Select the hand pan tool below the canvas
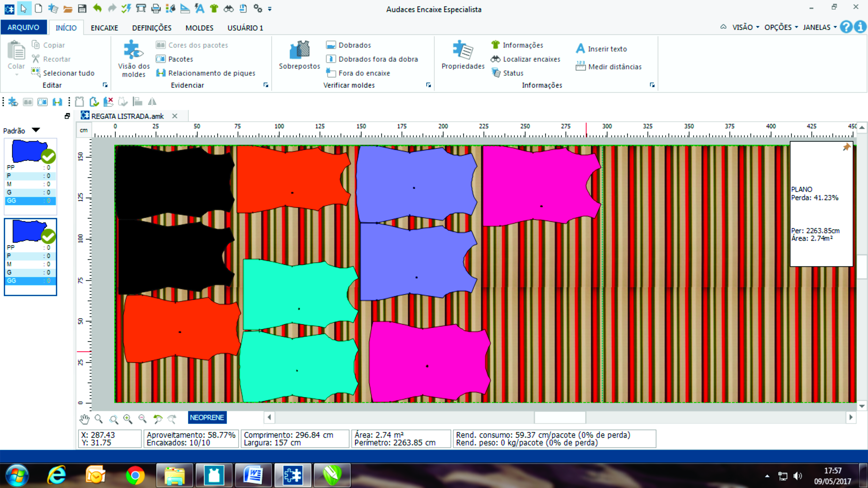Screen dimensions: 868x488 (x=85, y=419)
